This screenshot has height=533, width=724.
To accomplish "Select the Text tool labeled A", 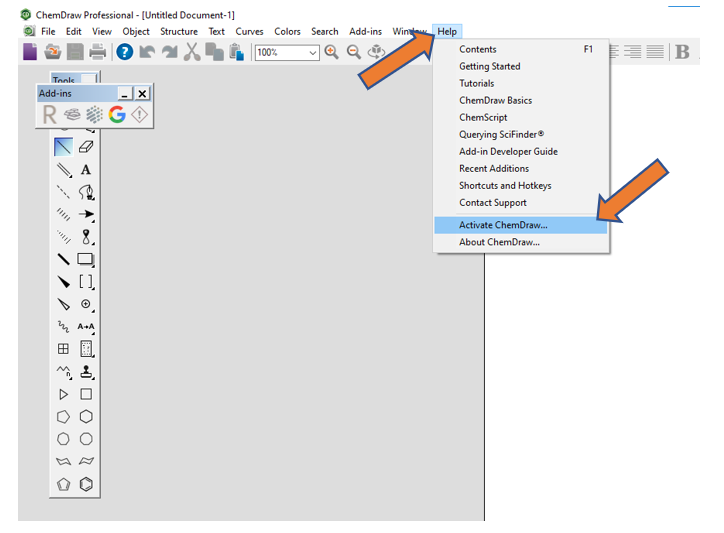I will [86, 170].
